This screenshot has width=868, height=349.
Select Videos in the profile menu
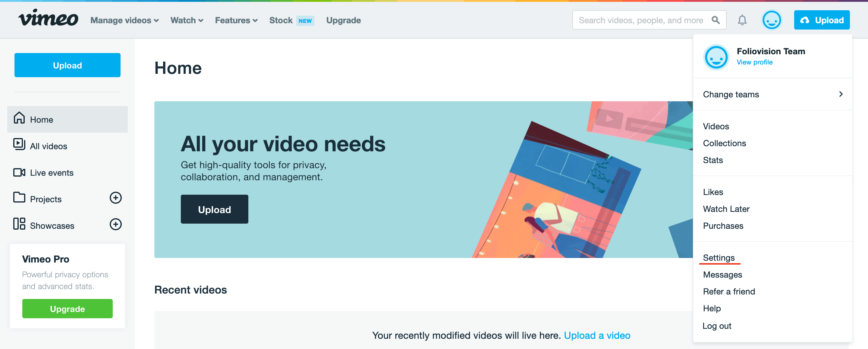(716, 126)
